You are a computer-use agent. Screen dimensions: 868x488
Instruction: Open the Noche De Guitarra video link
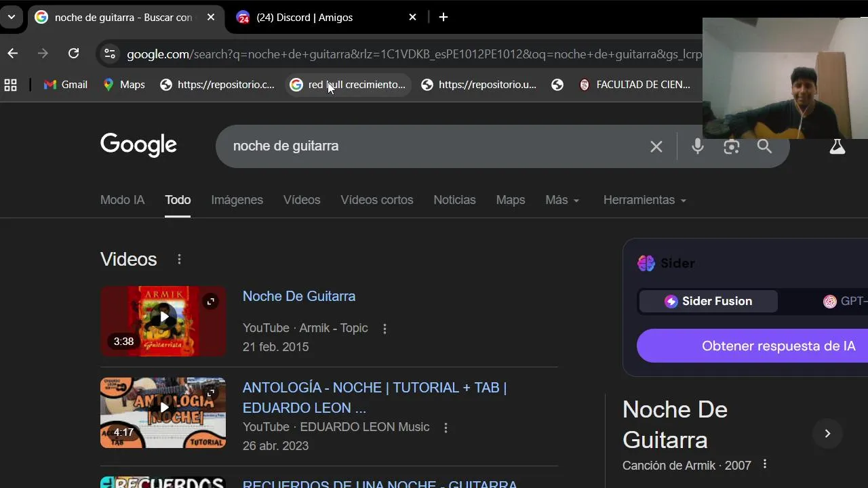pyautogui.click(x=299, y=296)
